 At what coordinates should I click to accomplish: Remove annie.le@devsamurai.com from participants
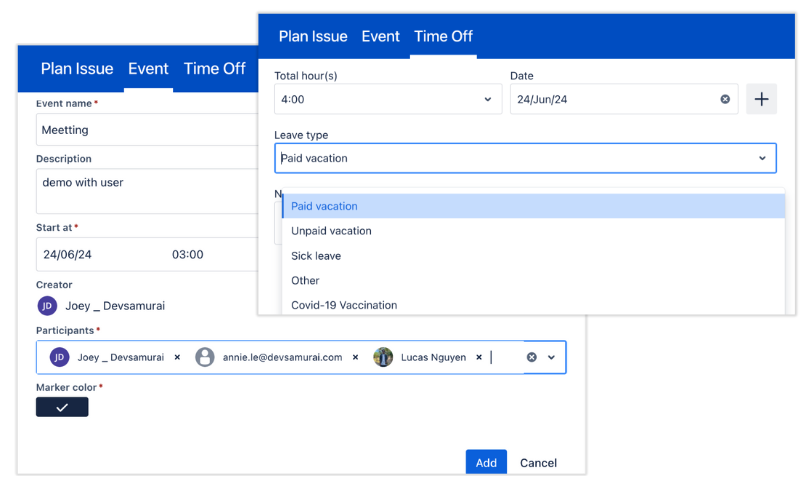tap(355, 357)
